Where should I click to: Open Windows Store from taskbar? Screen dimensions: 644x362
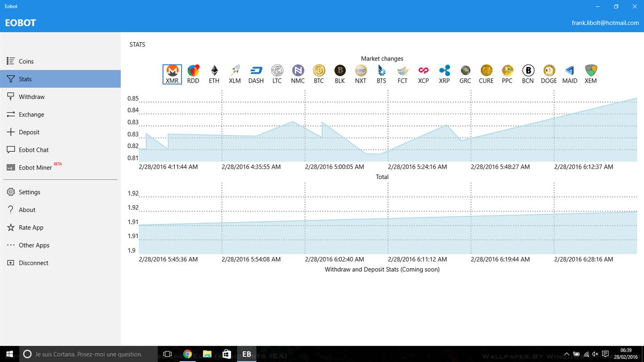click(227, 354)
